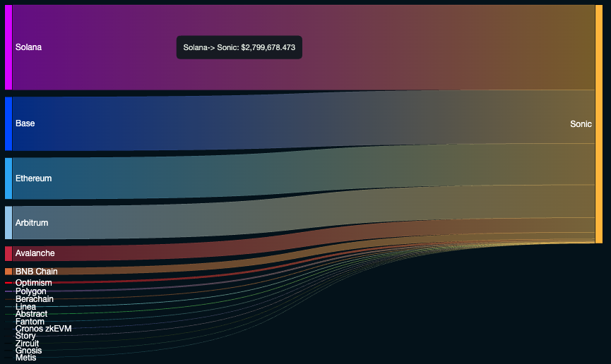The image size is (611, 364).
Task: Click the gray Arbitrum to Sonic flow band
Action: pos(304,212)
